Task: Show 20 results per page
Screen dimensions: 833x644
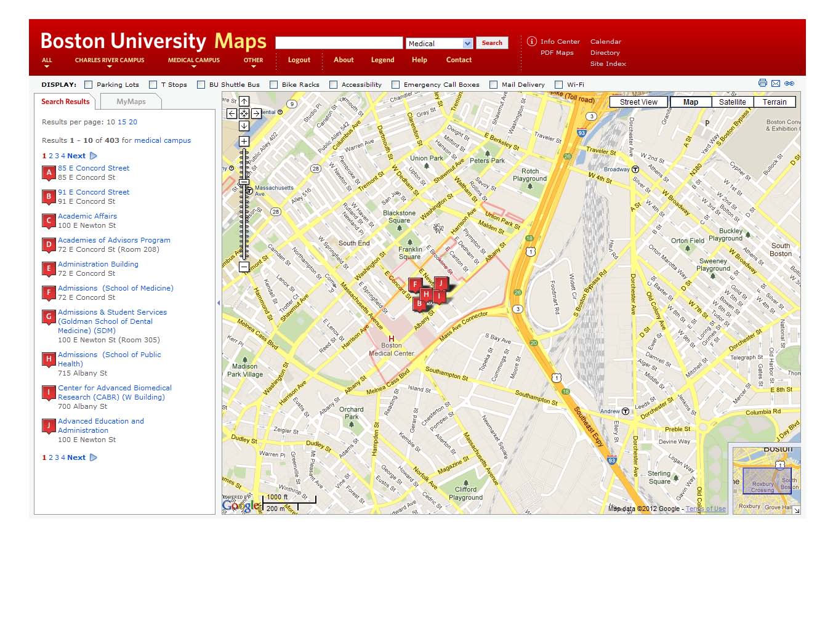Action: pyautogui.click(x=133, y=122)
